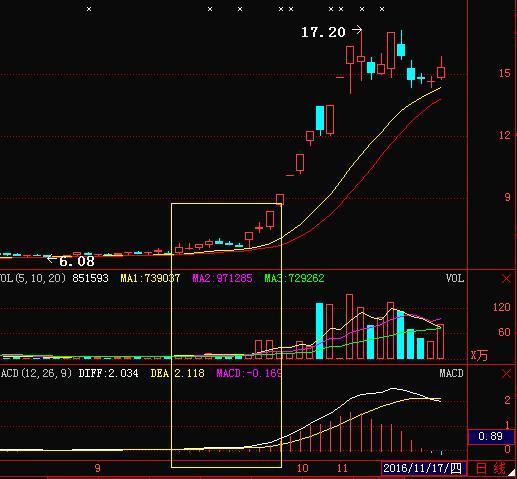
Task: Close the MACD indicator panel
Action: point(506,373)
